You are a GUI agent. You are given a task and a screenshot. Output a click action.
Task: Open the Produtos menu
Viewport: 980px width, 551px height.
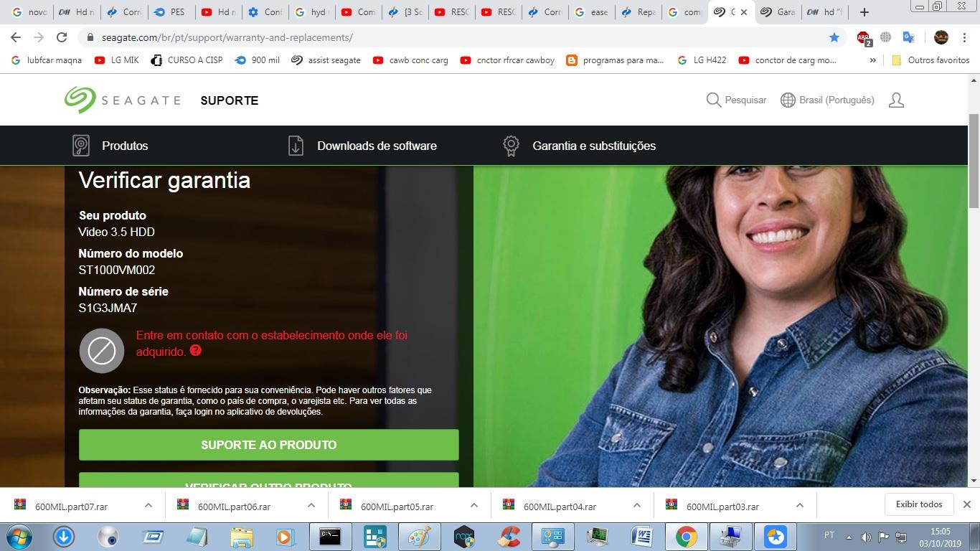pyautogui.click(x=110, y=146)
